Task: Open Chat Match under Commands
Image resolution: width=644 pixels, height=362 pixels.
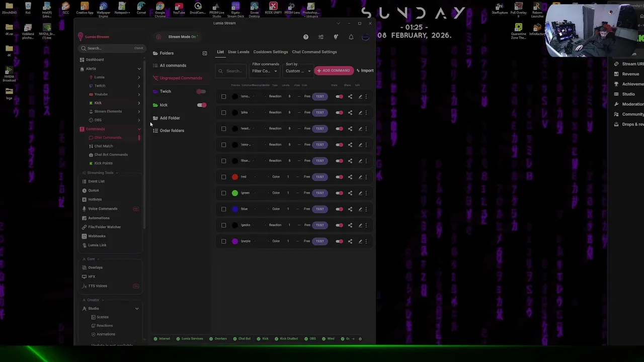Action: pos(104,146)
